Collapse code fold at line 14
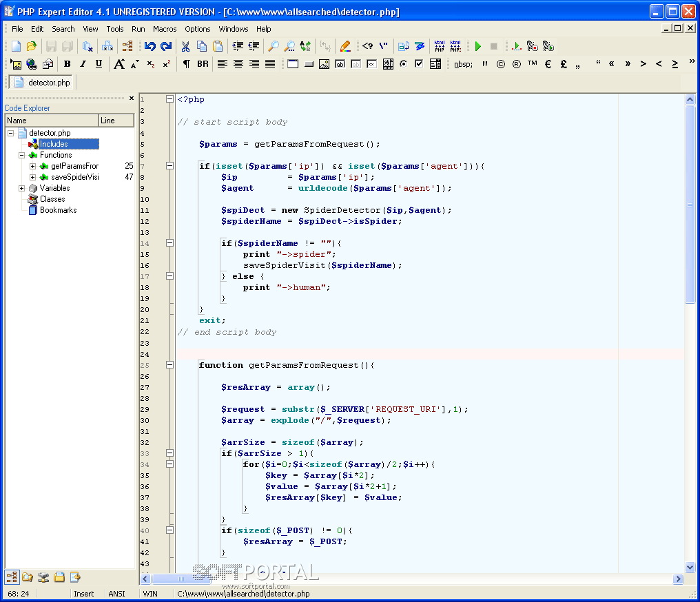The height and width of the screenshot is (602, 700). tap(169, 242)
